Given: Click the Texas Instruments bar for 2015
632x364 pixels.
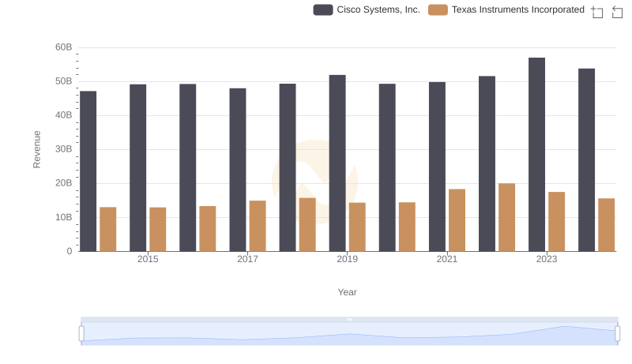Looking at the screenshot, I should (157, 230).
